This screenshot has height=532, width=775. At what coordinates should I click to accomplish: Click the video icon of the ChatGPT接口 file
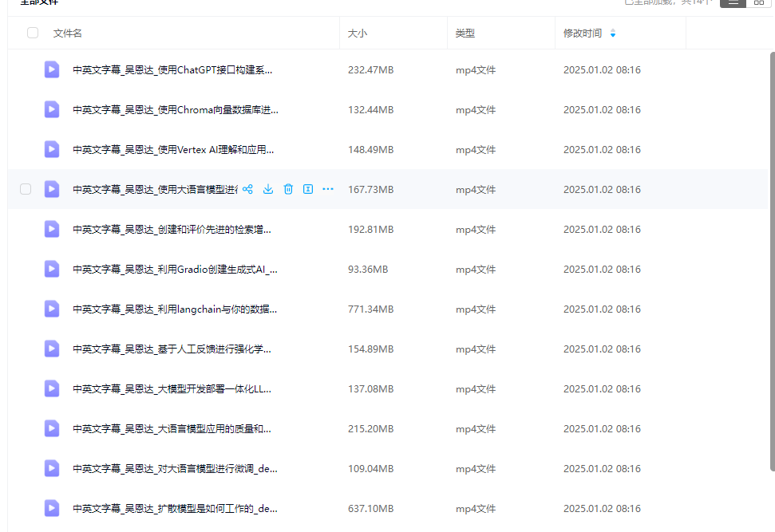52,69
